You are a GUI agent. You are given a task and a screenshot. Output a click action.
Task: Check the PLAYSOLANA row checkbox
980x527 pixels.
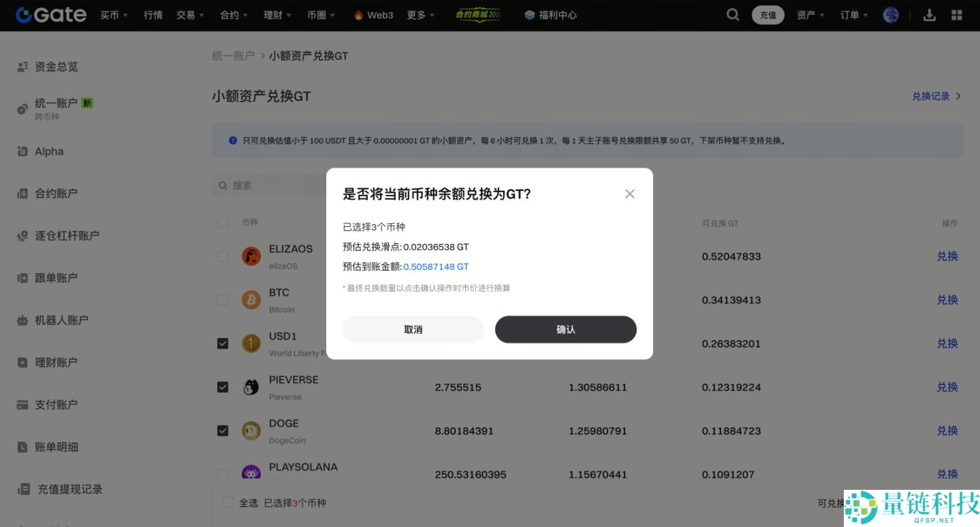pos(223,474)
